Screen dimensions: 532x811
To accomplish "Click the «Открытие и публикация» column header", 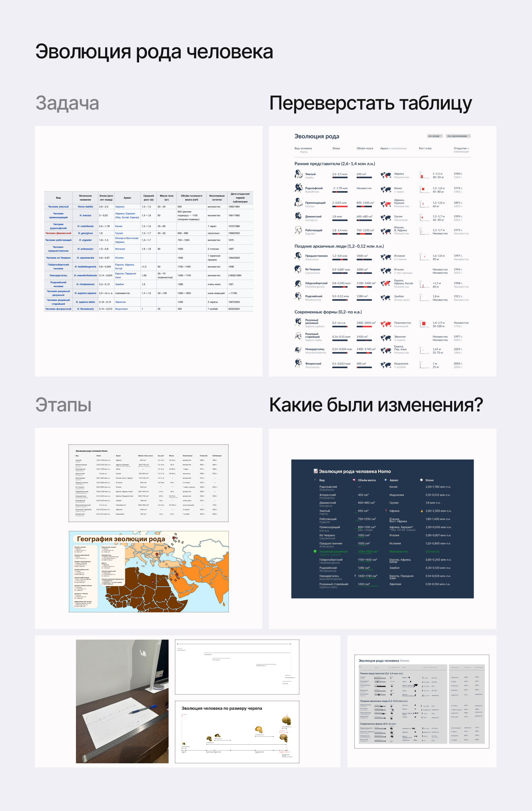I will (461, 150).
